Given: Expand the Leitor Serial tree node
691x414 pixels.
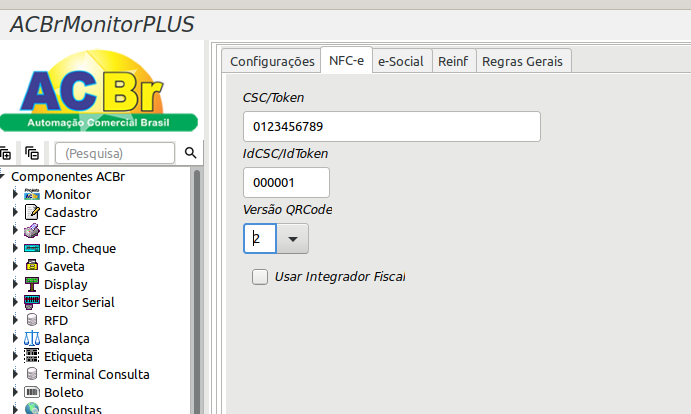Looking at the screenshot, I should [15, 302].
